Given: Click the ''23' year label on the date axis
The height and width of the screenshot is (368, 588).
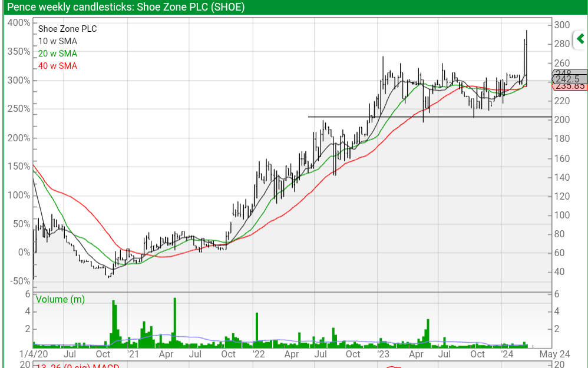Looking at the screenshot, I should (383, 354).
